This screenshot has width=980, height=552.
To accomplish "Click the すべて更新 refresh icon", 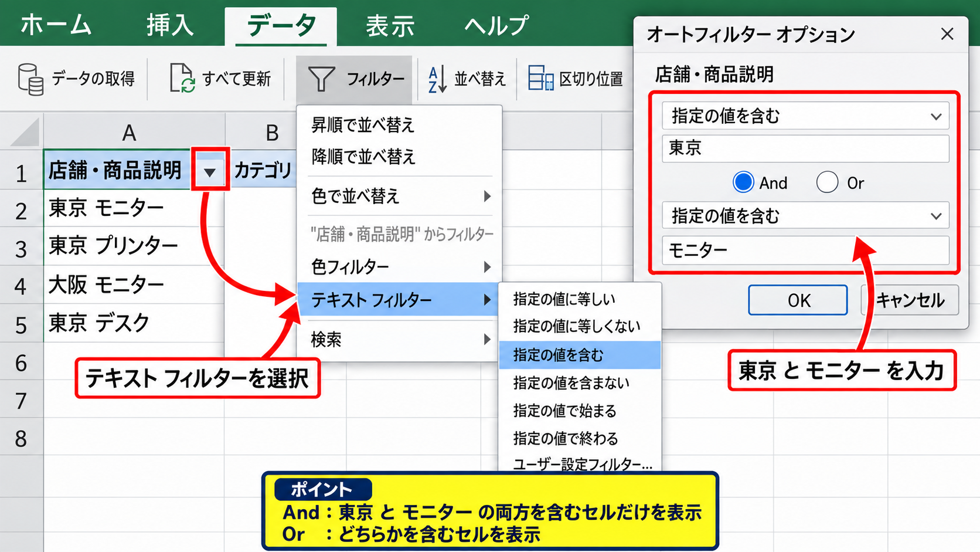I will pyautogui.click(x=182, y=79).
